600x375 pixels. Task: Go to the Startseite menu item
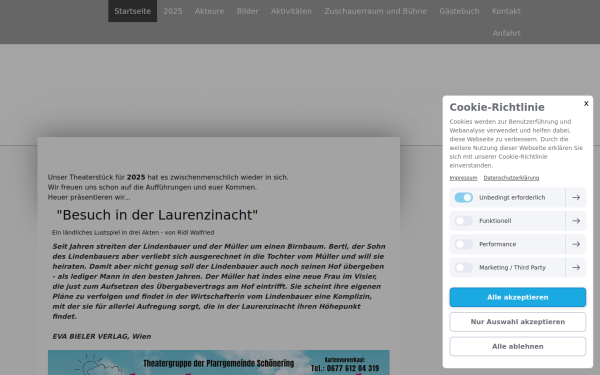tap(132, 11)
